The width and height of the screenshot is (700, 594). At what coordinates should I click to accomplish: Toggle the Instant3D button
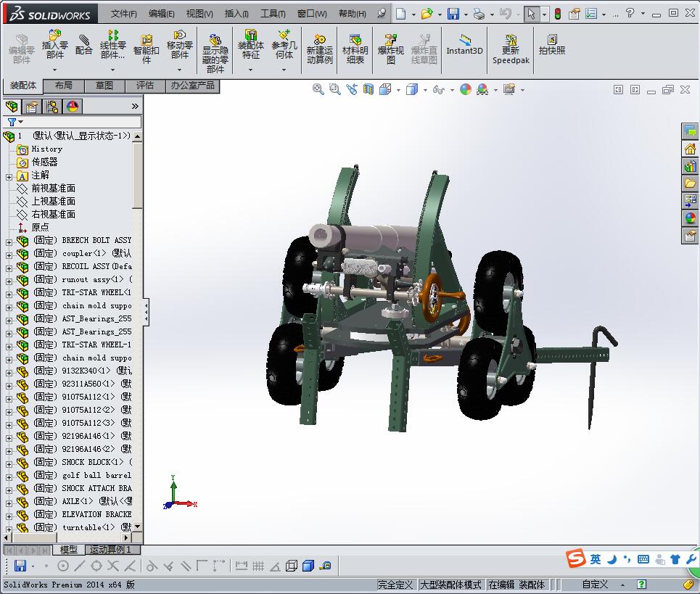[x=464, y=45]
